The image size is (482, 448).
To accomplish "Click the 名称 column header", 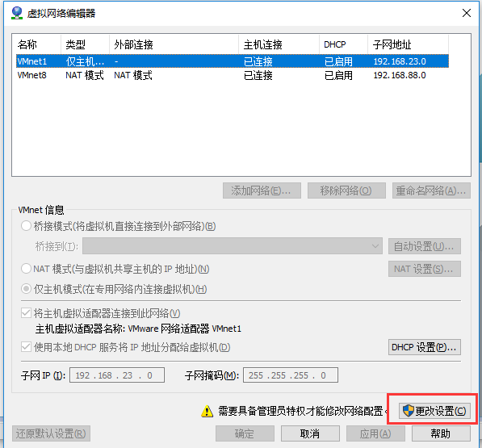I will point(36,44).
